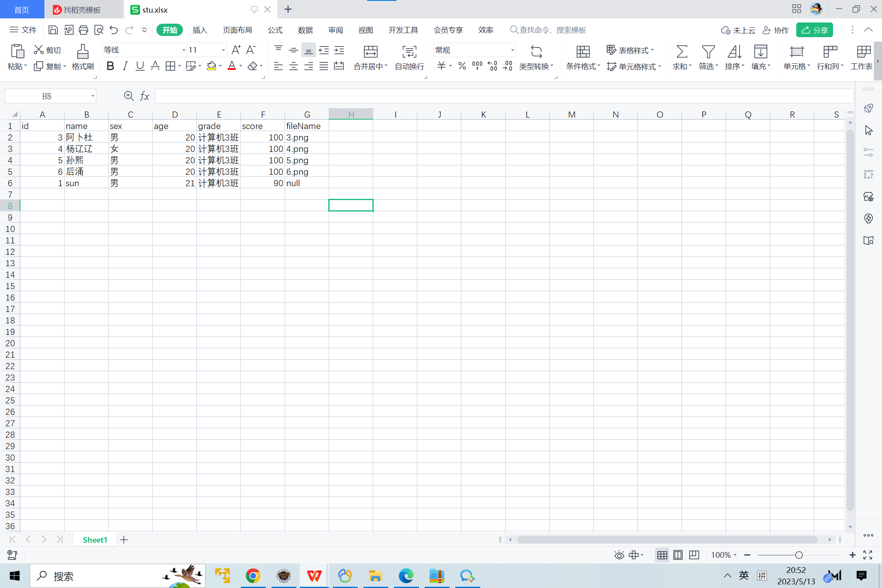This screenshot has width=882, height=588.
Task: Click the Format Painter (格式刷) icon
Action: 82,52
